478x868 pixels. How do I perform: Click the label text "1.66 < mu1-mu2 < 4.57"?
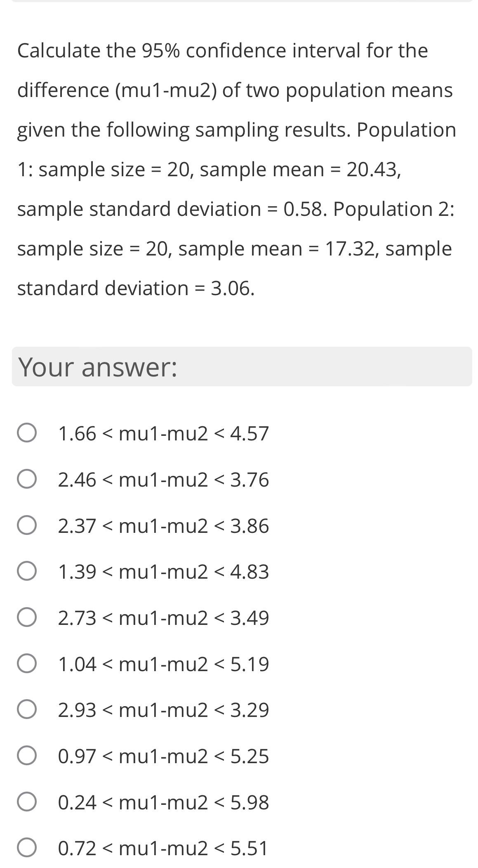point(163,433)
